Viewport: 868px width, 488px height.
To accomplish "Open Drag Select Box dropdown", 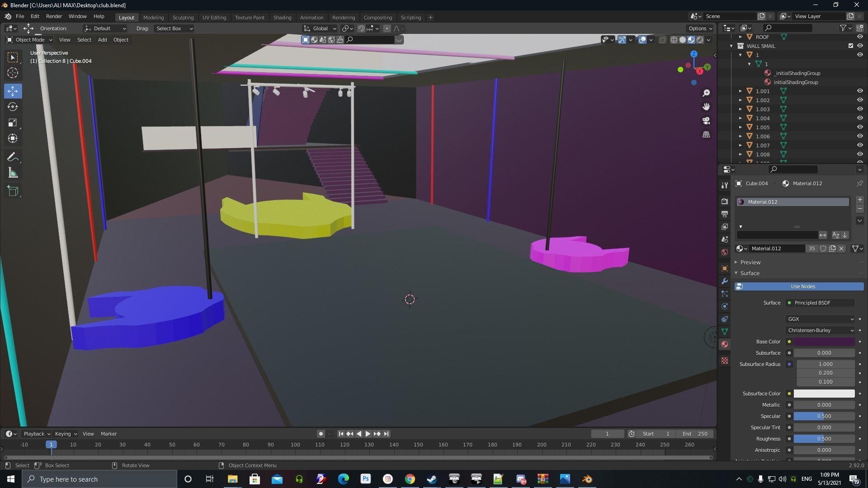I will (x=174, y=28).
